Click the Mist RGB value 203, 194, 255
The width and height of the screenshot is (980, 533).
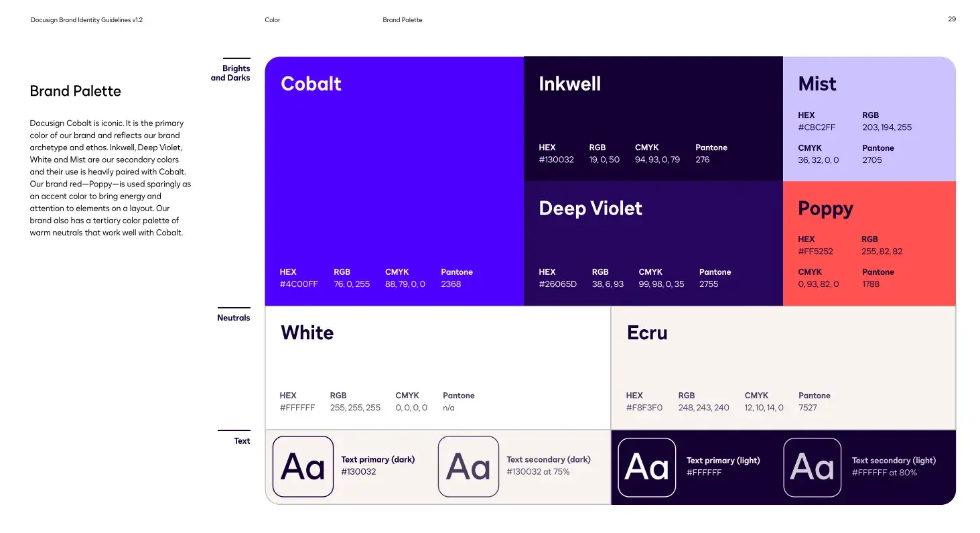point(887,127)
